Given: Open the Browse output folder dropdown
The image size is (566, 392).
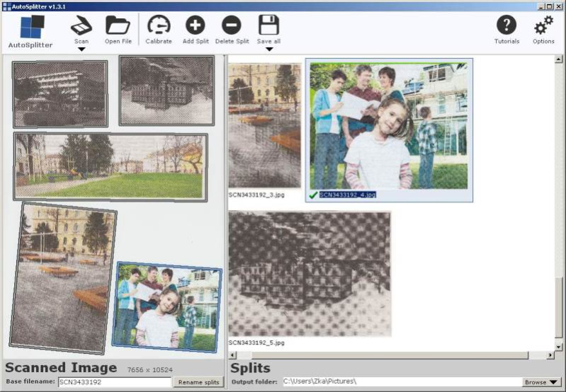Looking at the screenshot, I should 540,382.
